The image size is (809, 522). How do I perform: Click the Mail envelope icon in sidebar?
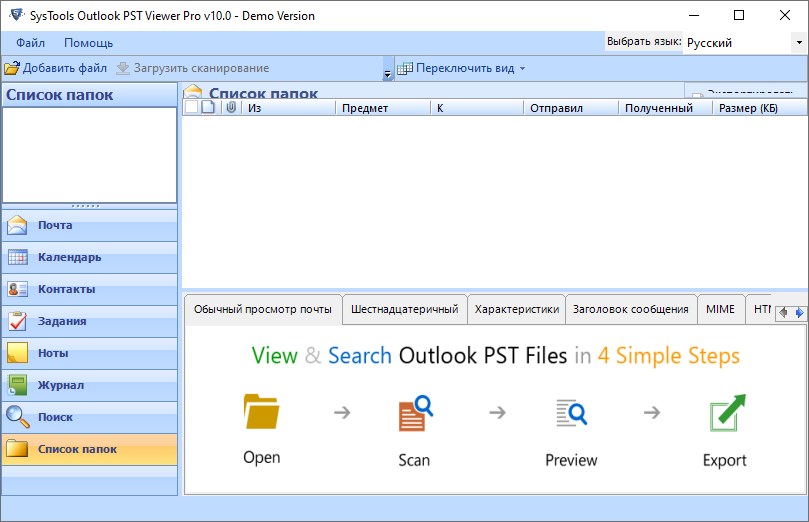(x=18, y=225)
